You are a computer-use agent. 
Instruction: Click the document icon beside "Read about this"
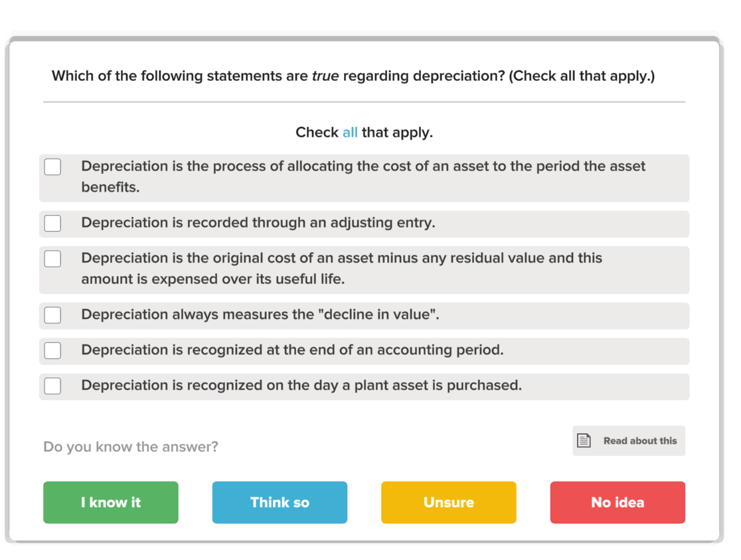click(584, 440)
